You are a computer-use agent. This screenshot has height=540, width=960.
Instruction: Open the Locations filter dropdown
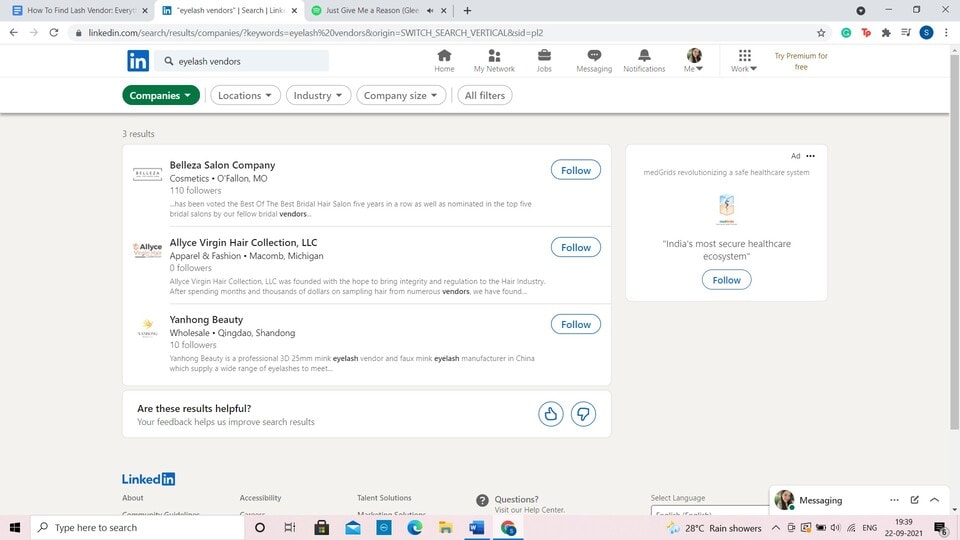tap(245, 96)
